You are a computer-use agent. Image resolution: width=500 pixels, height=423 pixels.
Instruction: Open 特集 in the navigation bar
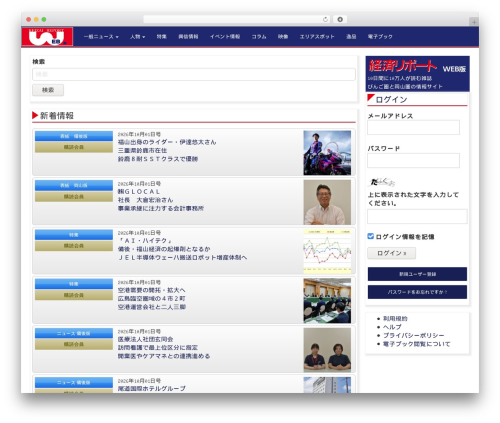pos(162,37)
